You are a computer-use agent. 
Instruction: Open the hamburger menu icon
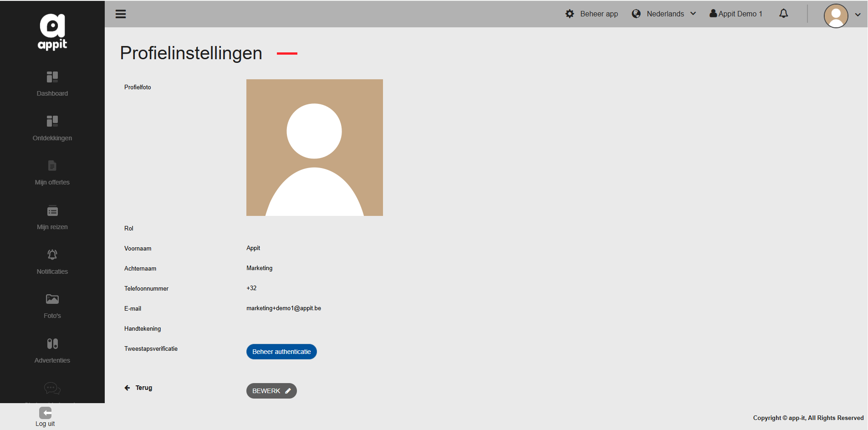(121, 14)
